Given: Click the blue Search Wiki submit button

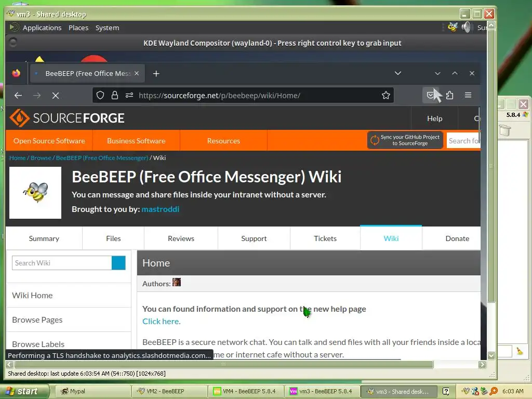Looking at the screenshot, I should tap(118, 263).
